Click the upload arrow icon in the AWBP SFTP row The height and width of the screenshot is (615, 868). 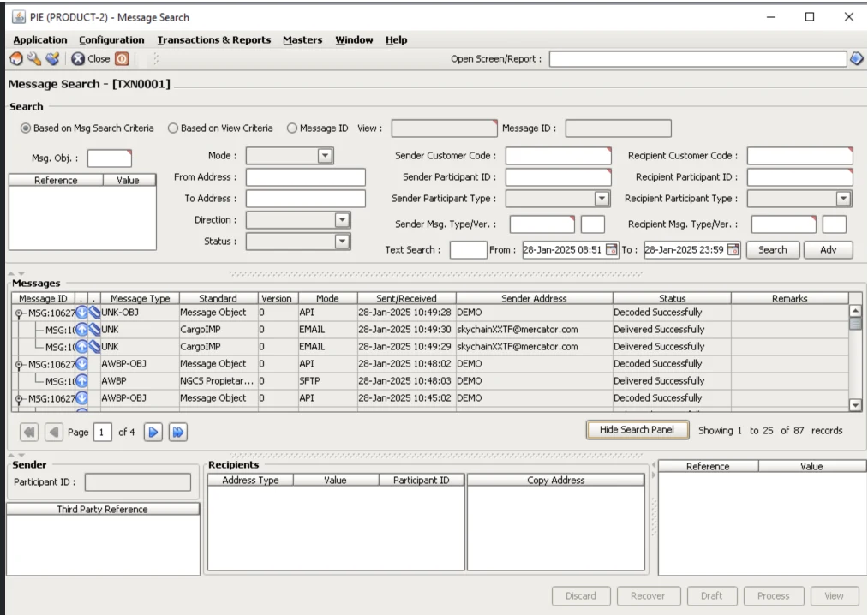[82, 381]
